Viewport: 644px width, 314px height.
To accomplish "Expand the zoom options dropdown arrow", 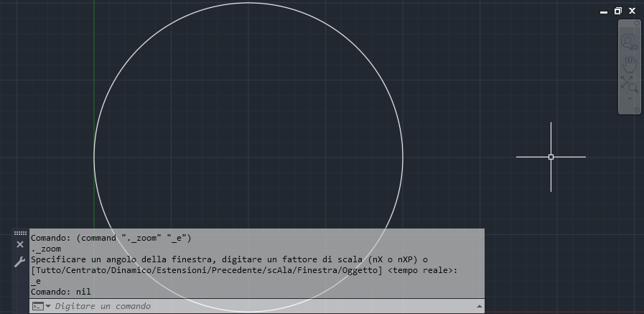I will 629,98.
